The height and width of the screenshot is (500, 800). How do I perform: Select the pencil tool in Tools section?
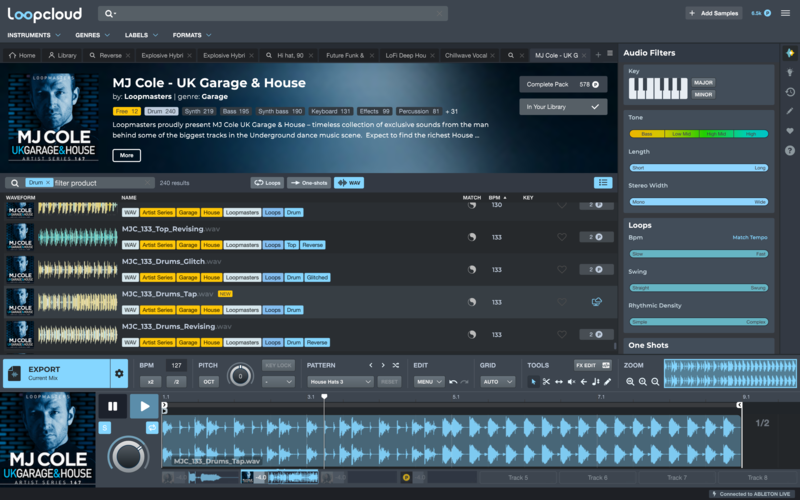click(x=607, y=382)
